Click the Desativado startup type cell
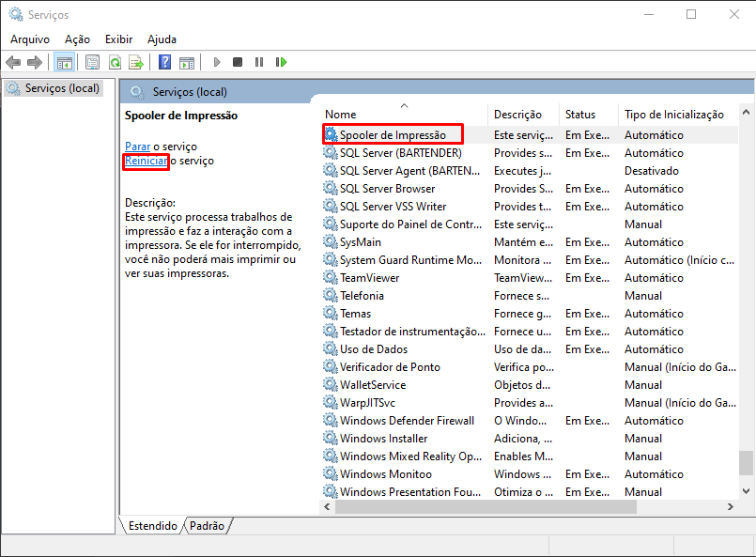The height and width of the screenshot is (557, 756). (x=652, y=171)
